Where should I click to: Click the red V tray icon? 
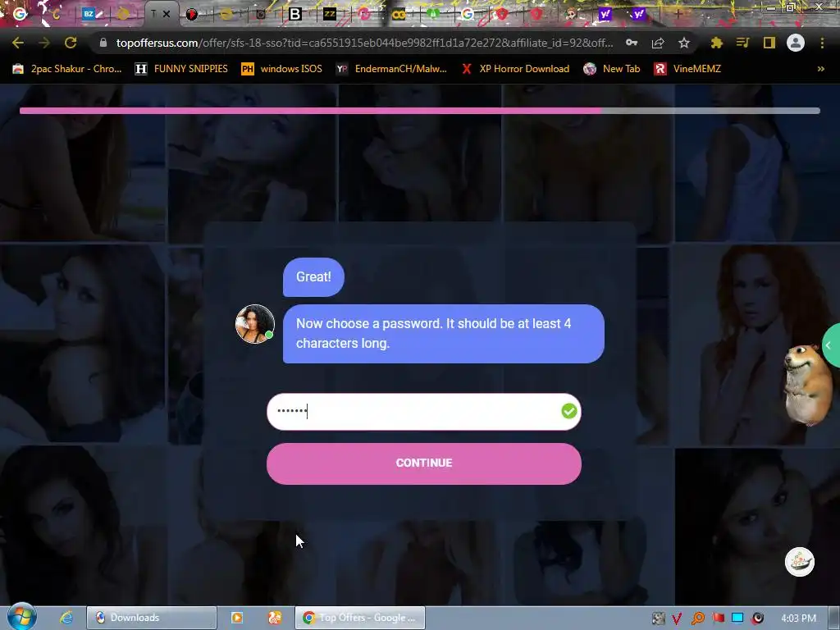tap(677, 619)
